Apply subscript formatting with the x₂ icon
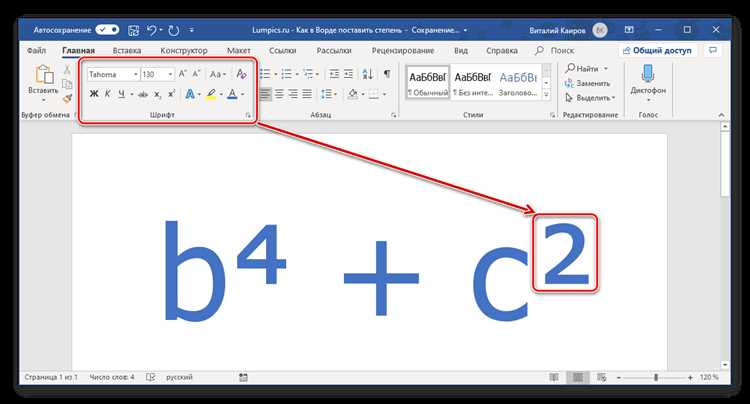This screenshot has width=750, height=404. pos(157,94)
